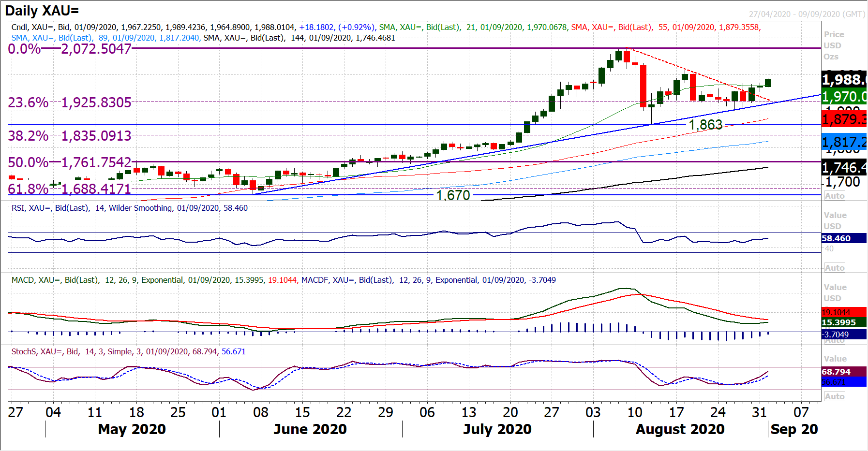Select the Daily XAU= chart title
The width and height of the screenshot is (868, 451).
(x=42, y=11)
